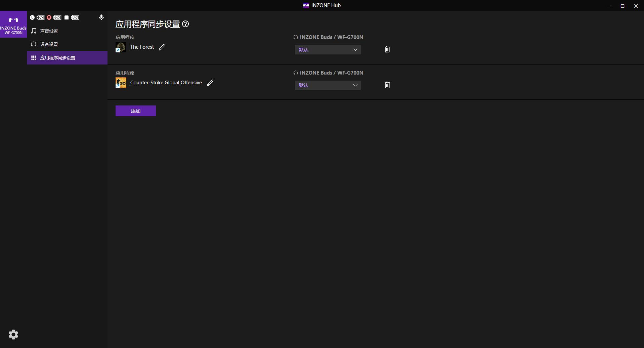Click The Forest application icon
644x348 pixels.
coord(121,47)
